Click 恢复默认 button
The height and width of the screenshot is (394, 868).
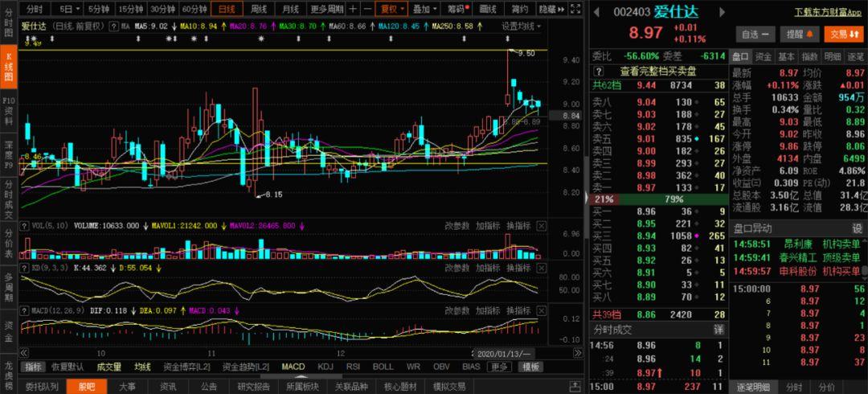click(68, 367)
